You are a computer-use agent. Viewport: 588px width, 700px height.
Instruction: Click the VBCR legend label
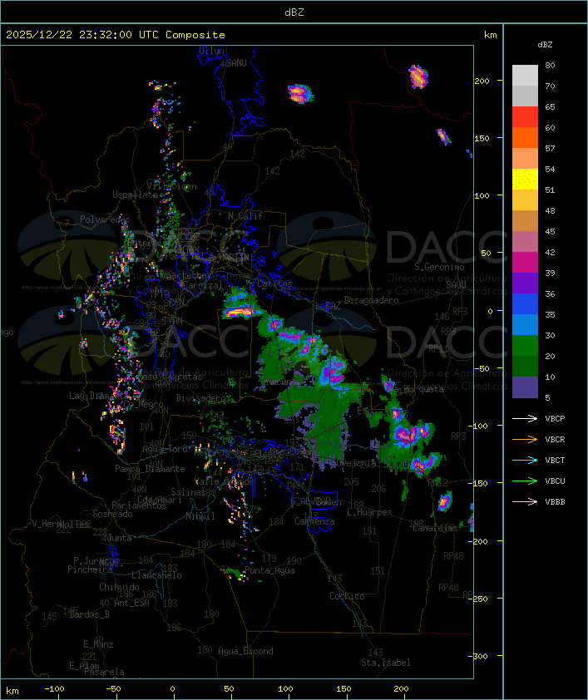(x=555, y=439)
